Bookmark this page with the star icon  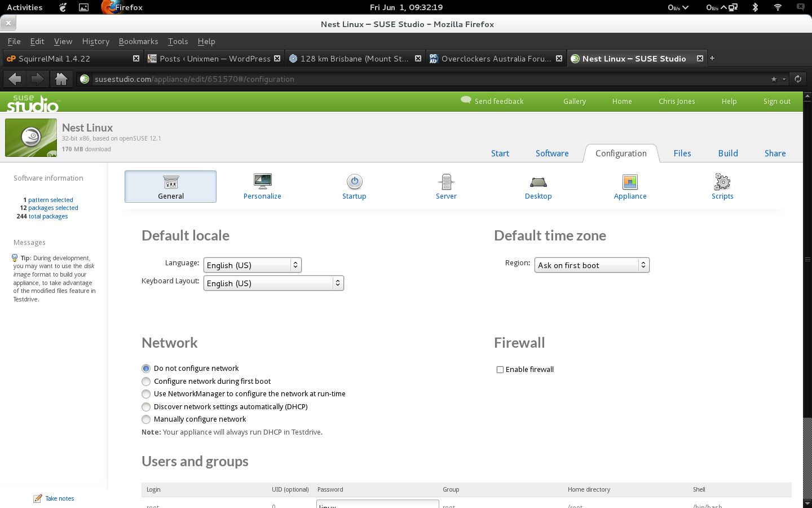click(774, 79)
